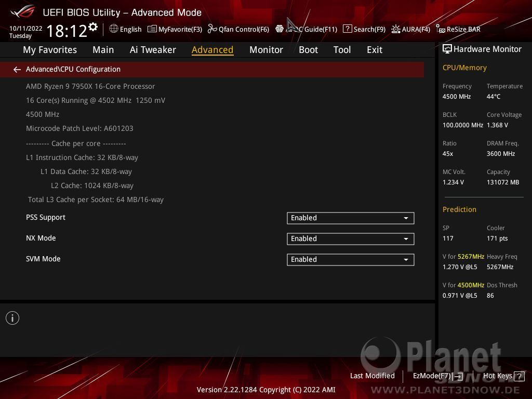This screenshot has height=399, width=532.
Task: Click the back arrow beside Advanced\CPU Configuration
Action: click(x=17, y=70)
